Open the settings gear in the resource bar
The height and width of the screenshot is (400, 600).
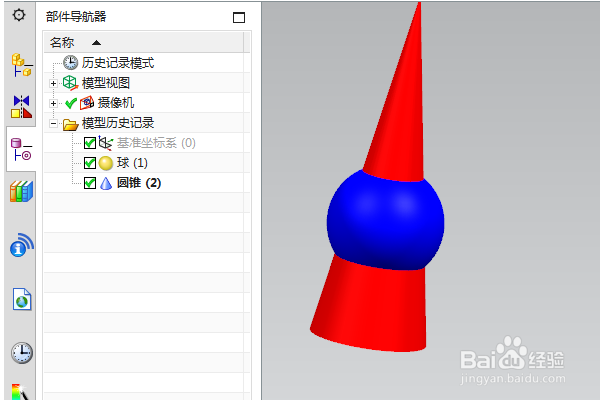(x=19, y=15)
